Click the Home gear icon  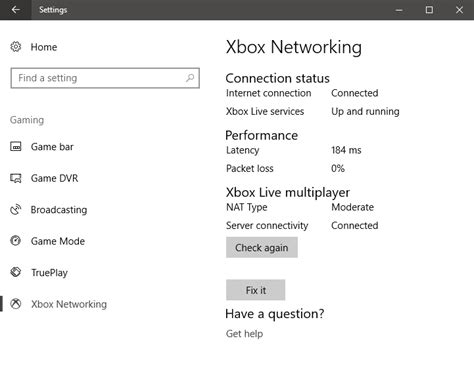pyautogui.click(x=16, y=47)
